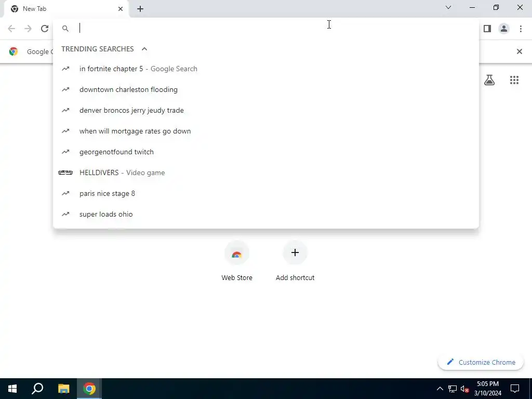Select the New Tab tab

pos(67,9)
